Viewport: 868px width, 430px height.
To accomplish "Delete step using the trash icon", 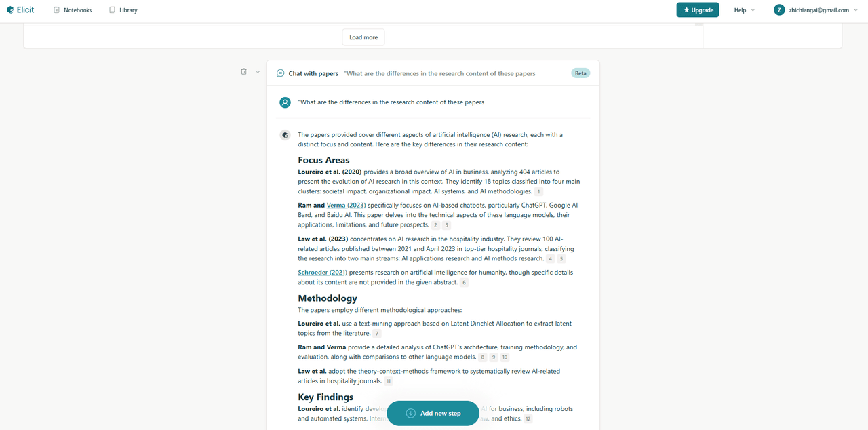I will (244, 71).
